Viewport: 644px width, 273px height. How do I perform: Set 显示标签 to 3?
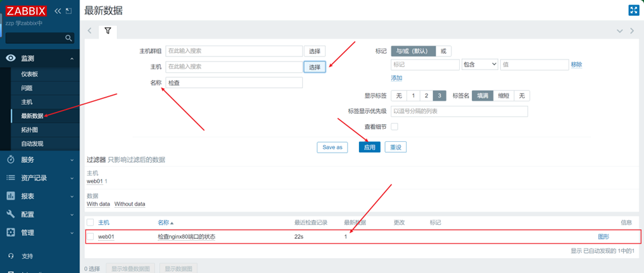[439, 96]
